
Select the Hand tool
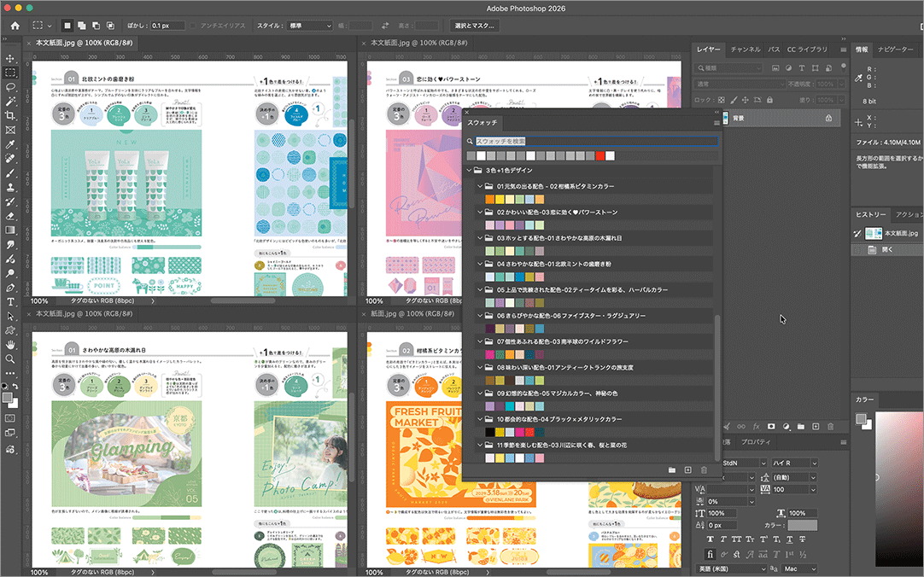pyautogui.click(x=10, y=345)
